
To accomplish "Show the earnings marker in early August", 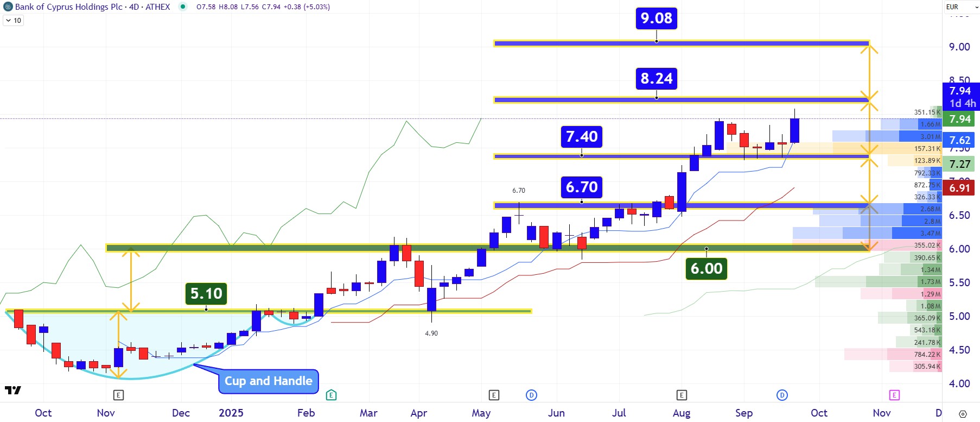I will (x=682, y=395).
